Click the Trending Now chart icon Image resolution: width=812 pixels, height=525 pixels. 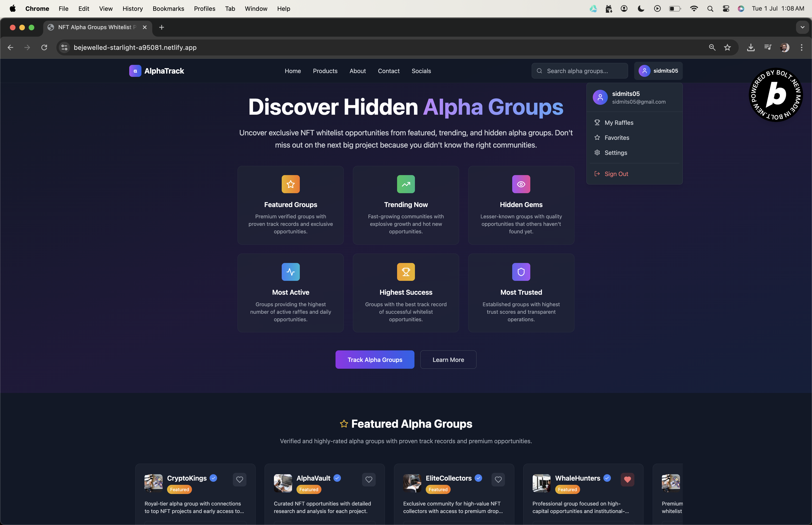coord(406,184)
